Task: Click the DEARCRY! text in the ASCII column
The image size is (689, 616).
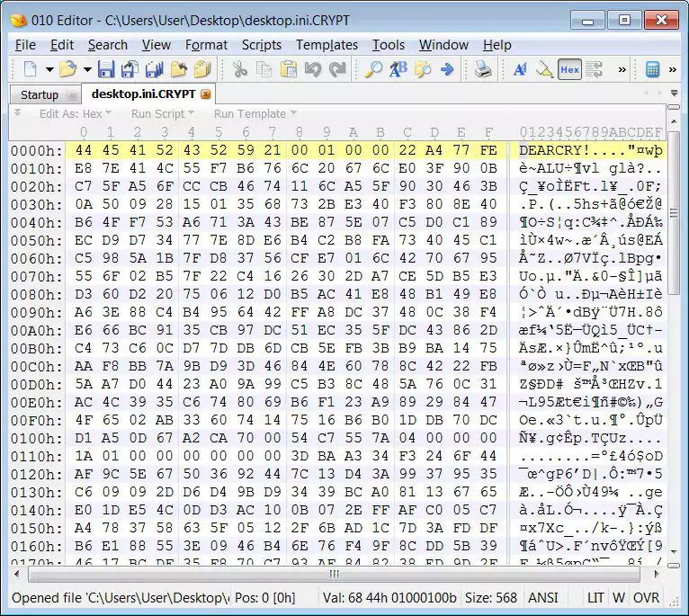Action: (554, 150)
